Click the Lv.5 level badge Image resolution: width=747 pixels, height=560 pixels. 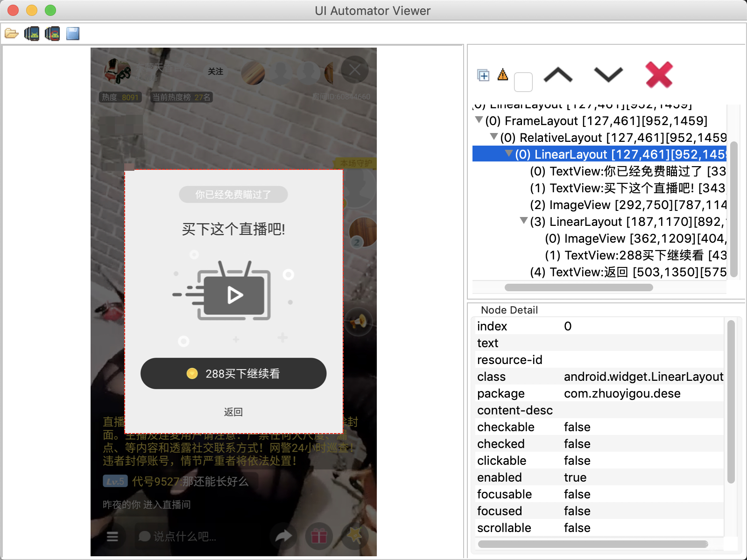115,481
